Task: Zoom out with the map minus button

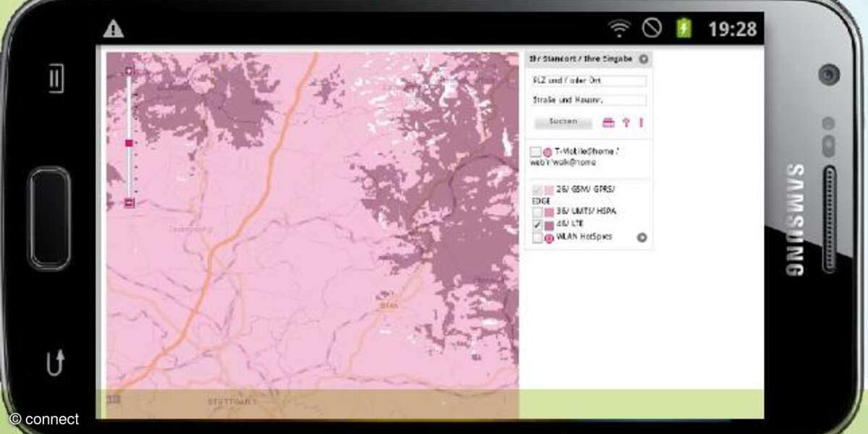Action: click(129, 203)
